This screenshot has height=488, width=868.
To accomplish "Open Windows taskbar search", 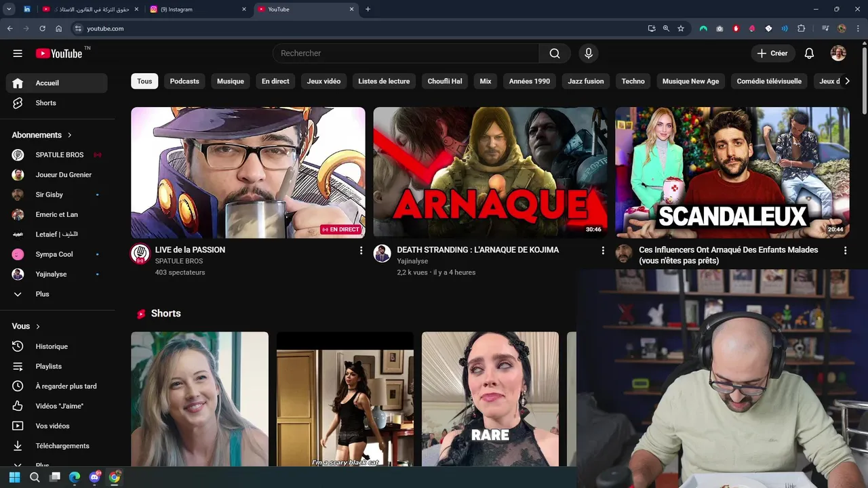I will [35, 477].
